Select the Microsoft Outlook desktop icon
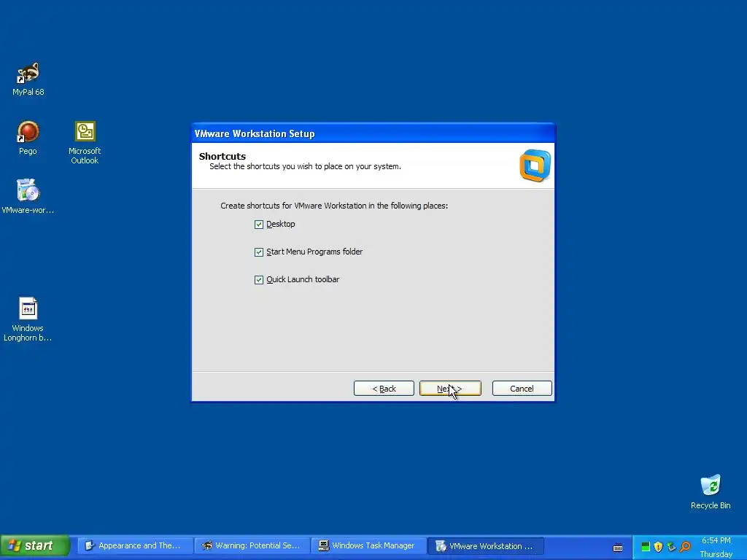This screenshot has height=560, width=747. coord(85,143)
